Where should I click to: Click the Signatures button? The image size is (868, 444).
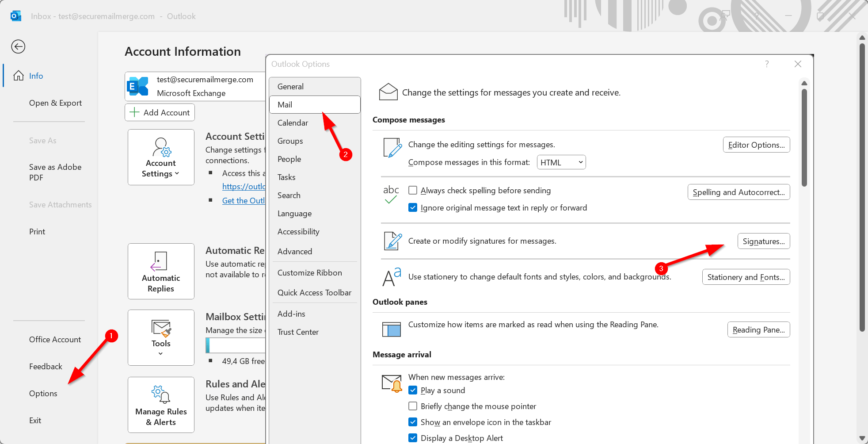tap(763, 241)
